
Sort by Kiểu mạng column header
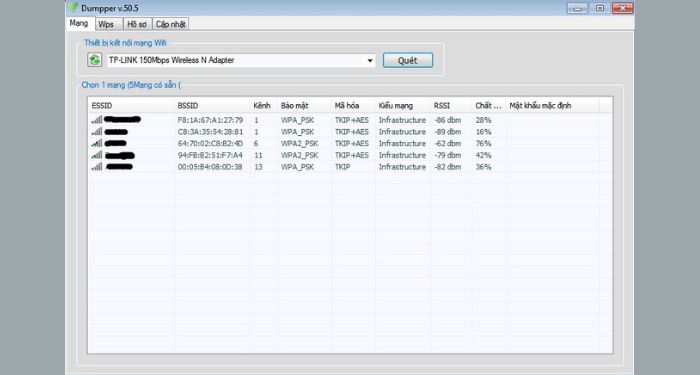[x=403, y=105]
